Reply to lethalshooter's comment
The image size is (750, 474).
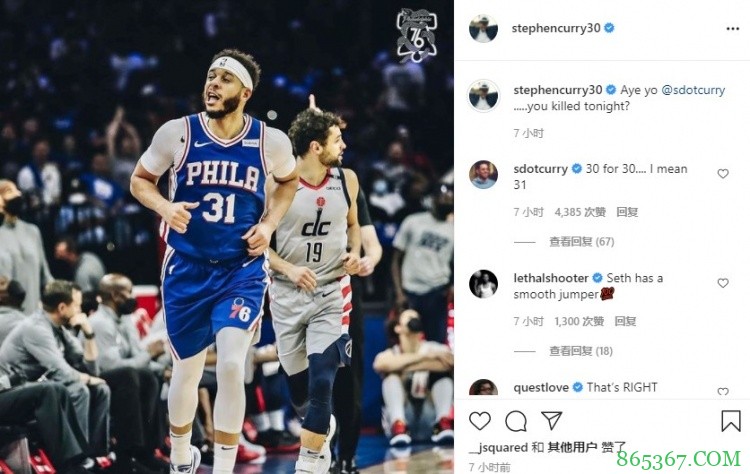[x=627, y=321]
